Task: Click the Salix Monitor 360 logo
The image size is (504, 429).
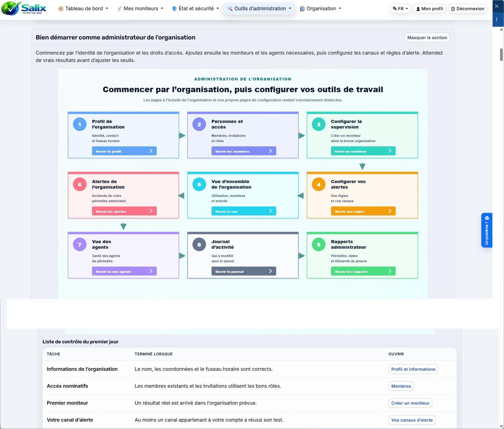Action: tap(24, 8)
